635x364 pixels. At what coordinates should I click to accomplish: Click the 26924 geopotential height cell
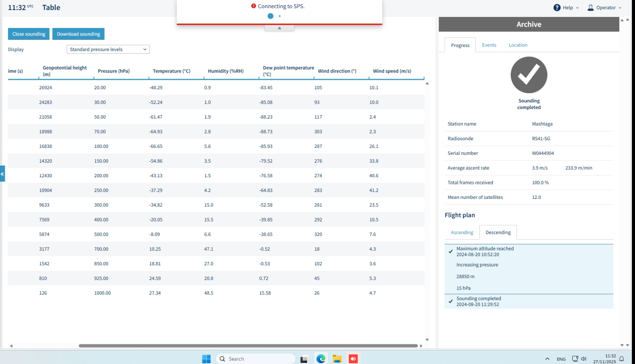click(45, 88)
